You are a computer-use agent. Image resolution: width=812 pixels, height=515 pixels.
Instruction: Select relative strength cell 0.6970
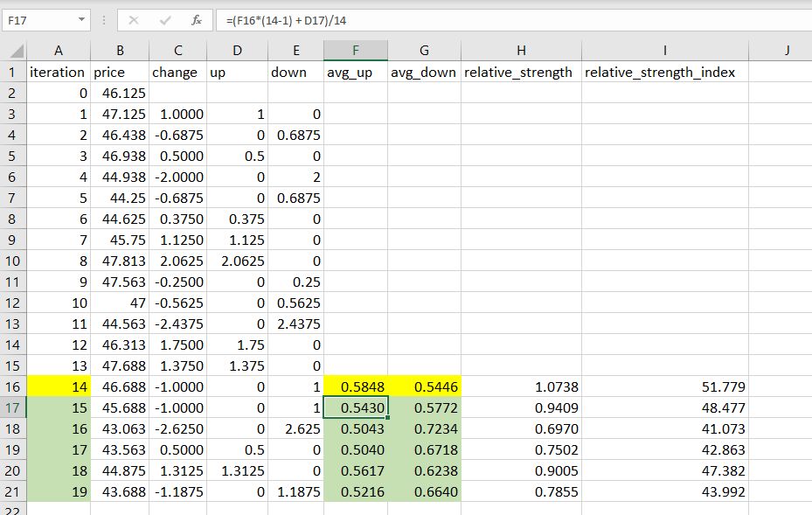[521, 428]
